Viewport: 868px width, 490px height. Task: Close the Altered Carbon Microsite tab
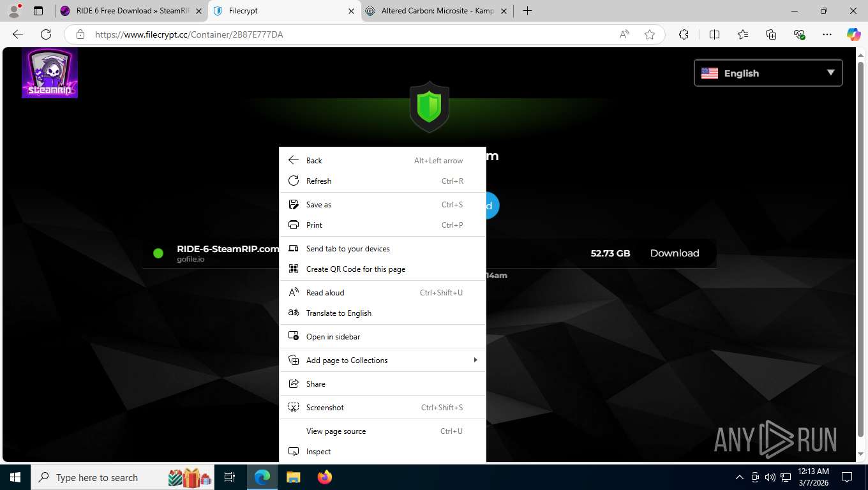pos(504,11)
